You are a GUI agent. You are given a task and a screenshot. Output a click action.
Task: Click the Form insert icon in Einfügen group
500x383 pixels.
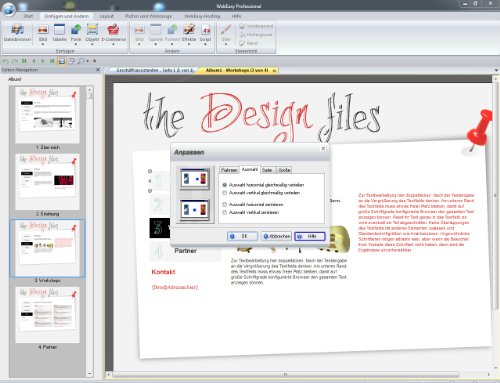click(76, 30)
